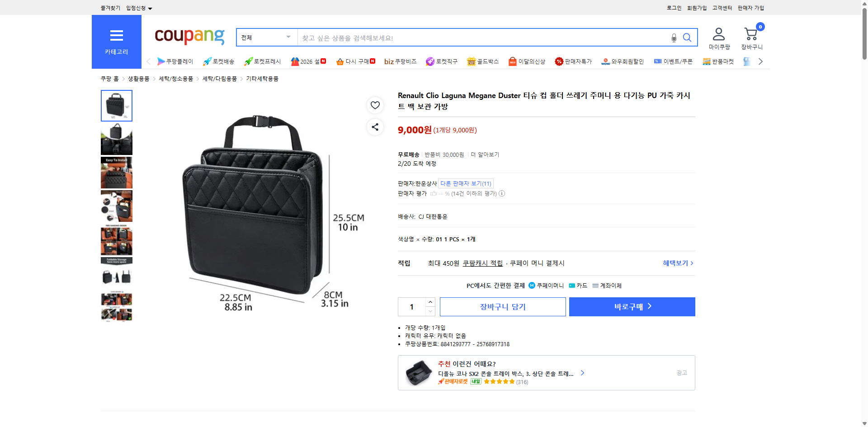The height and width of the screenshot is (427, 868).
Task: Open 다른 판매자 보기(11) link
Action: [466, 183]
